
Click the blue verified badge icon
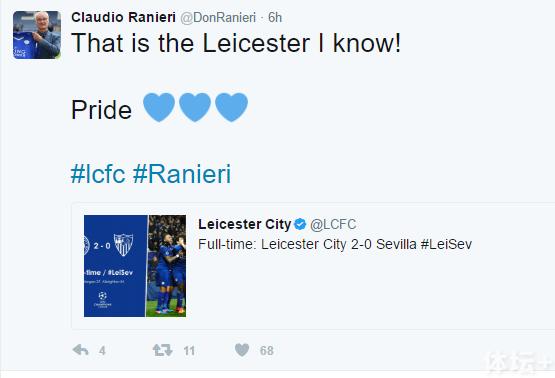click(300, 224)
